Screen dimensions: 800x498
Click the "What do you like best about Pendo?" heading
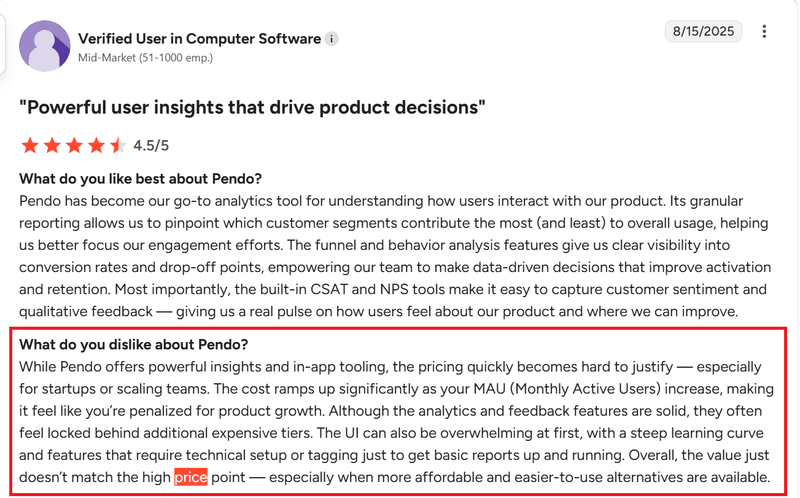[140, 179]
